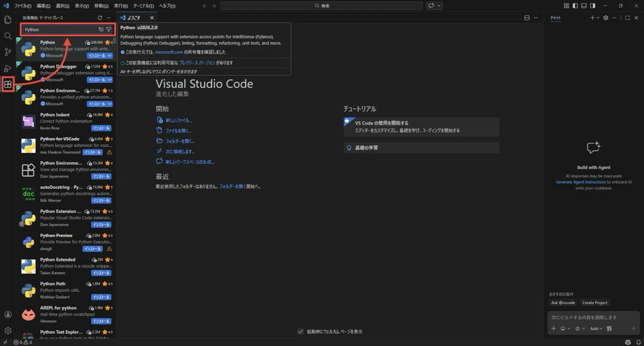
Task: Toggle the secondary side bar visibility
Action: 592,5
